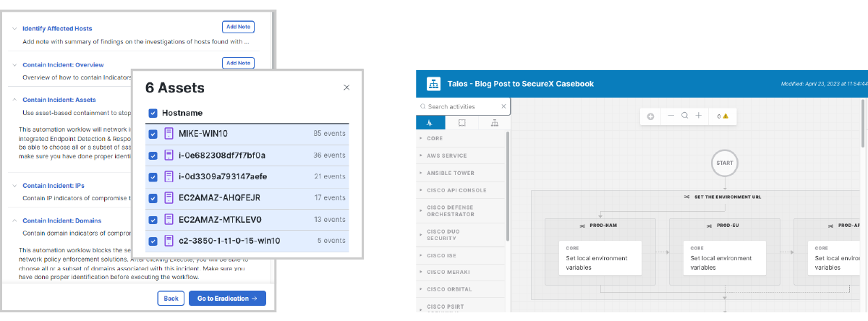This screenshot has height=321, width=868.
Task: Expand the Contain Incident: IPs section
Action: pyautogui.click(x=14, y=186)
